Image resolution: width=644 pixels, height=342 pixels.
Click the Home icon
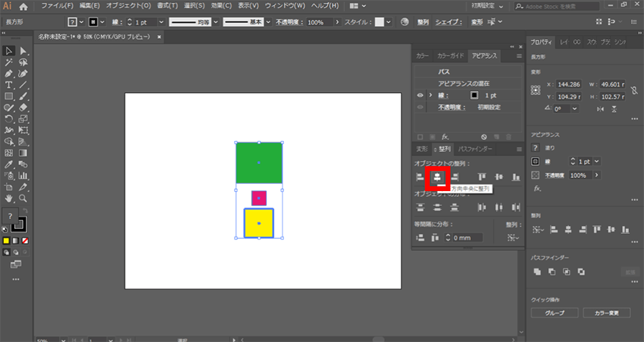(x=24, y=6)
